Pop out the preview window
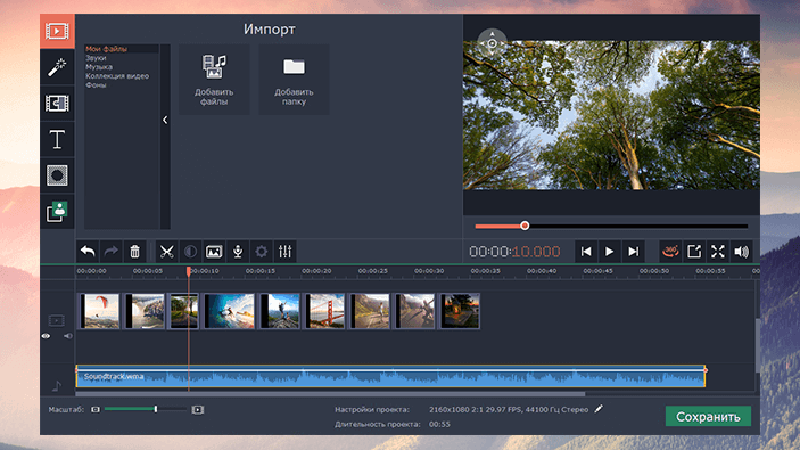 (693, 251)
